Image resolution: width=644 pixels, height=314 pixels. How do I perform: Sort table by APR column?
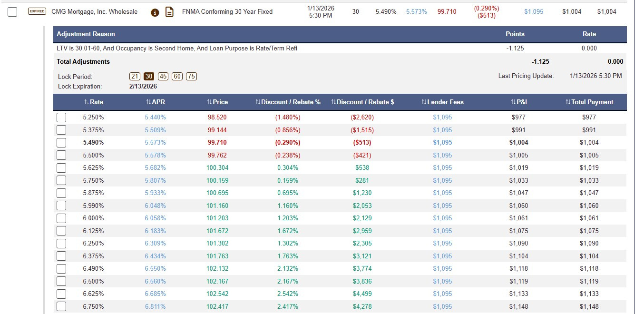tap(156, 102)
